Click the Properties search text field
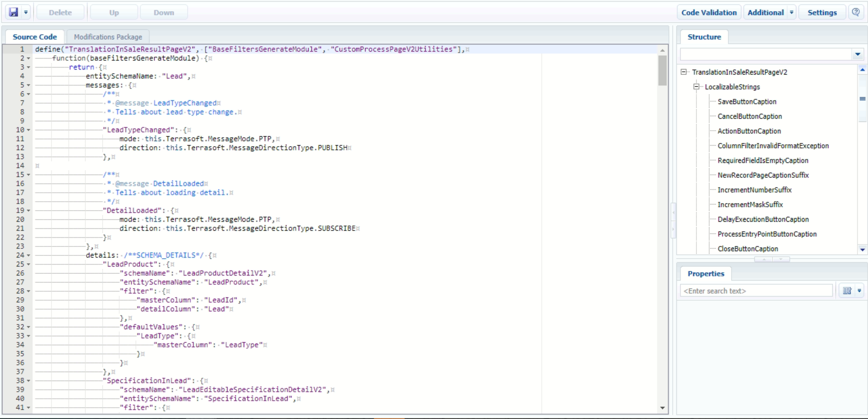 (756, 291)
